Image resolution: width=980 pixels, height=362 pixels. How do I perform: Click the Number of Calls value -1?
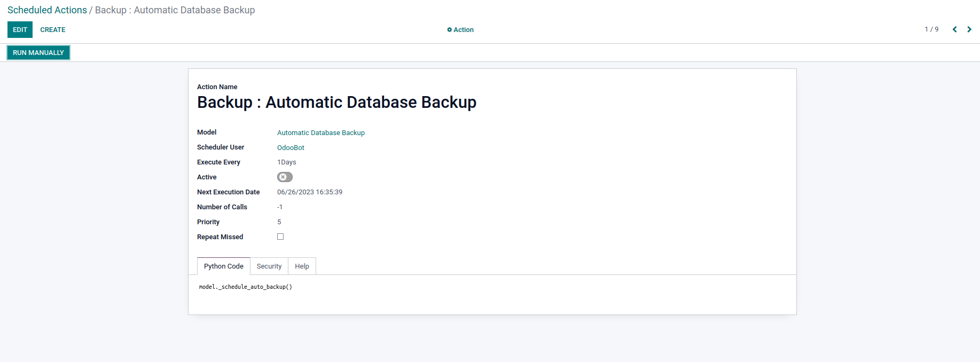pos(279,207)
